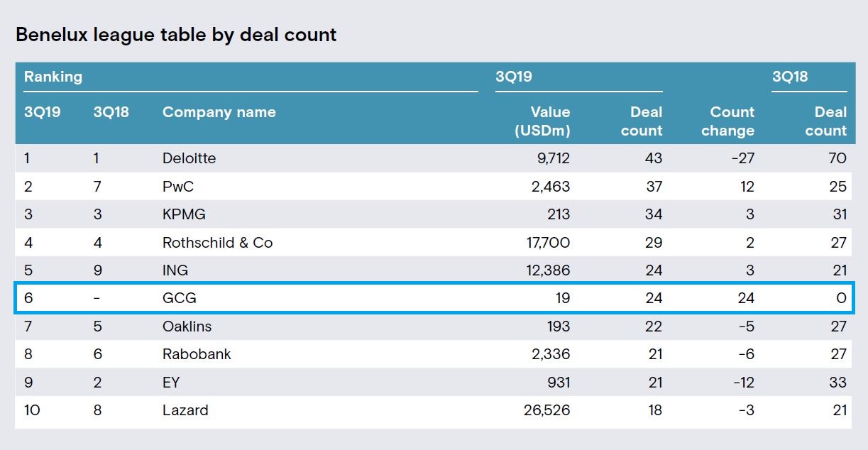Select the "ING" company row name
Image resolution: width=868 pixels, height=450 pixels.
tap(175, 270)
